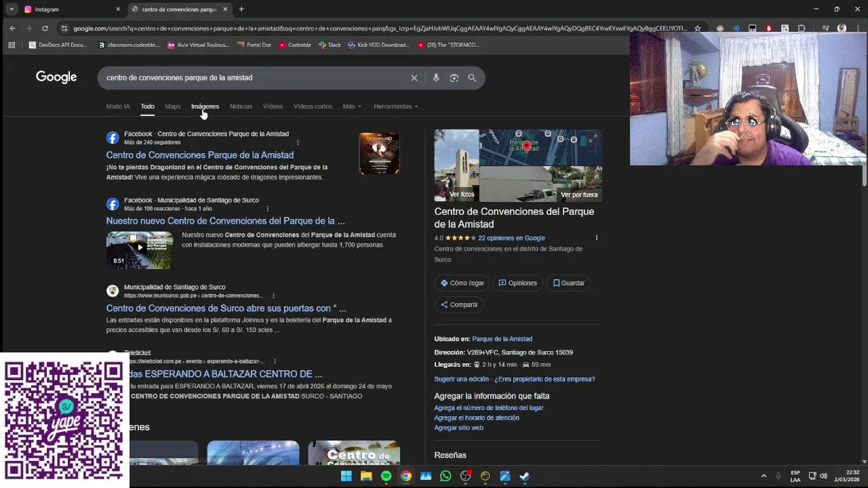The height and width of the screenshot is (488, 868).
Task: Open Facebook result Centro de Convenciones Parque
Action: 199,155
